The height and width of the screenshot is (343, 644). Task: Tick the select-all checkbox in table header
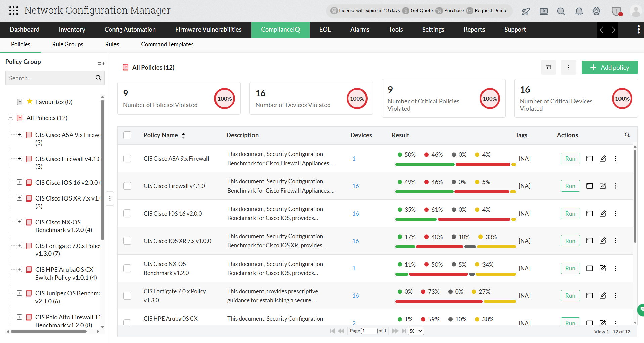click(127, 135)
